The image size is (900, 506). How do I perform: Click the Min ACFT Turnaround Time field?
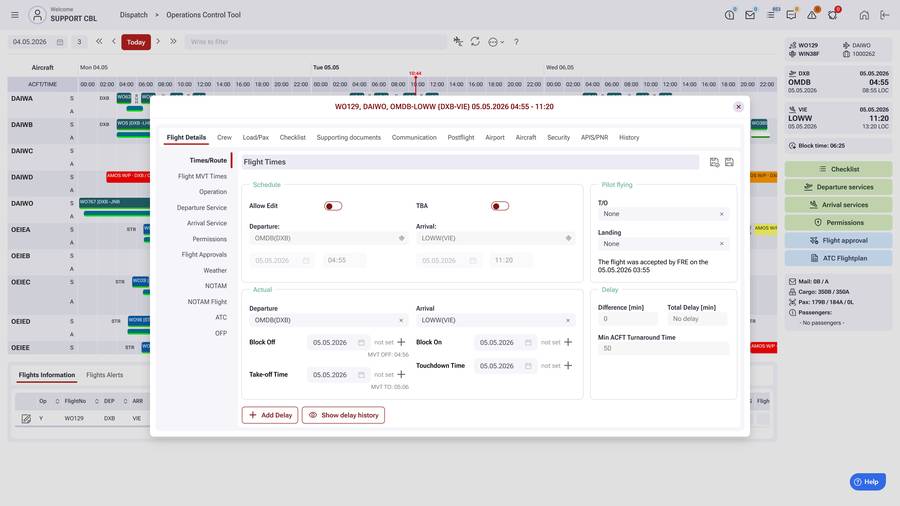(664, 348)
